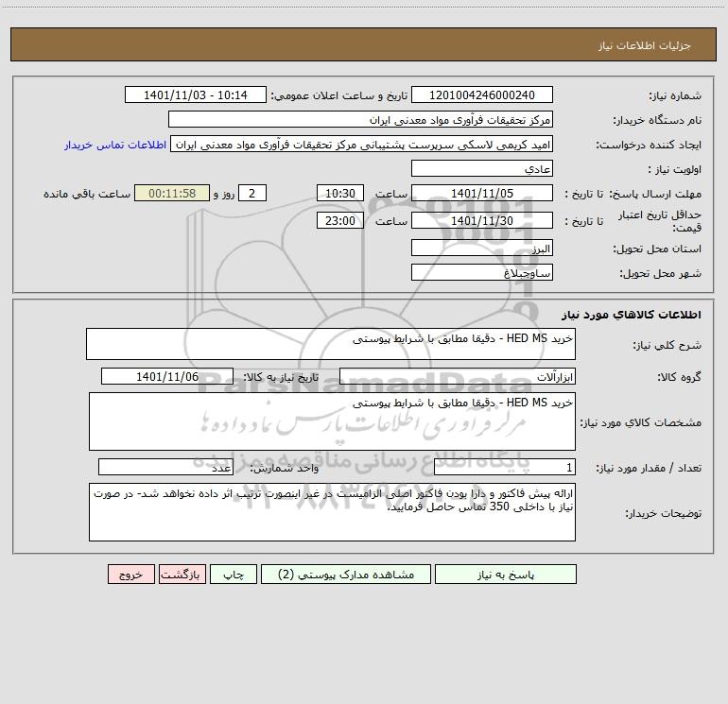Click the شماره نیاز label
This screenshot has width=728, height=704.
click(675, 96)
